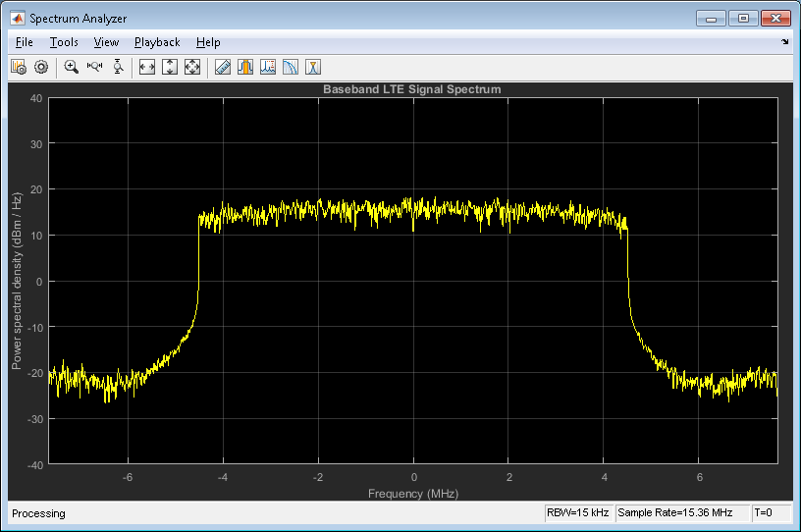The height and width of the screenshot is (532, 801).
Task: Open the Tools menu
Action: (x=64, y=42)
